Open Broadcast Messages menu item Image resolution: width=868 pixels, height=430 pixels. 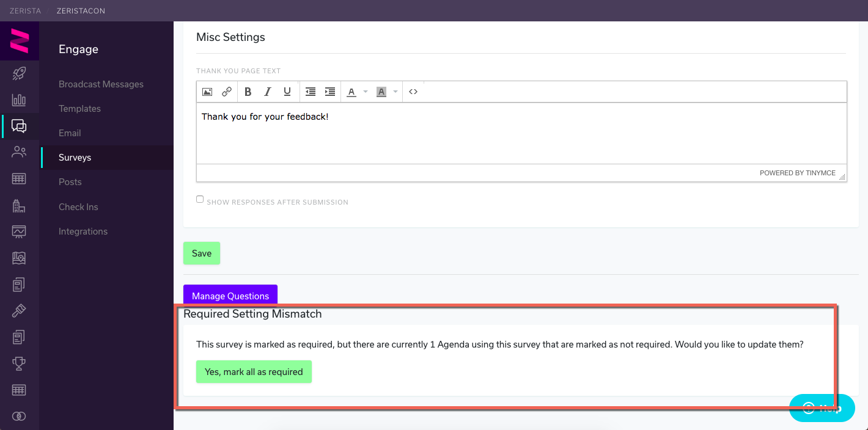pos(101,84)
